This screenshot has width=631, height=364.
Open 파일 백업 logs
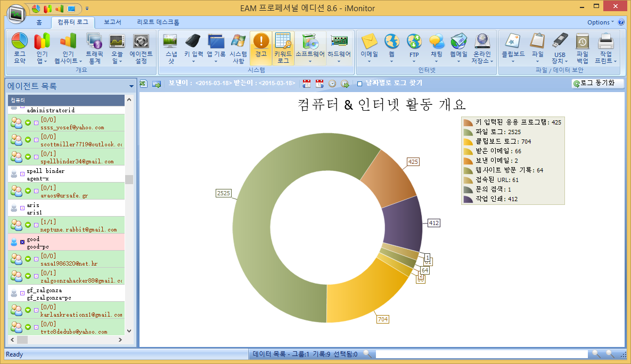(x=583, y=48)
